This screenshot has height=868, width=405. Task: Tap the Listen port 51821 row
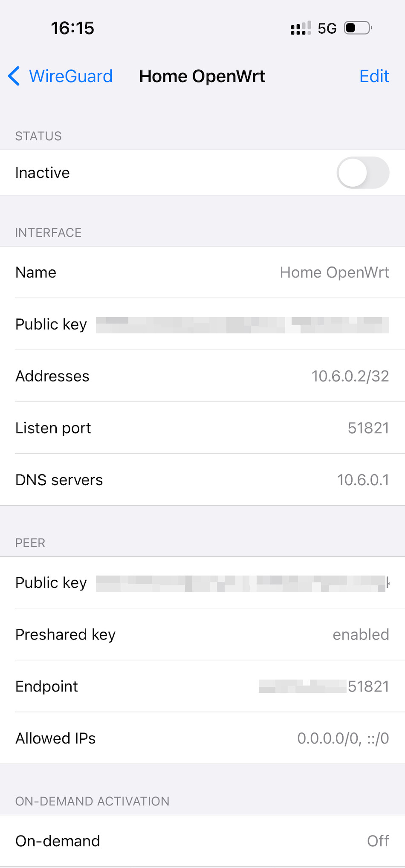coord(202,428)
